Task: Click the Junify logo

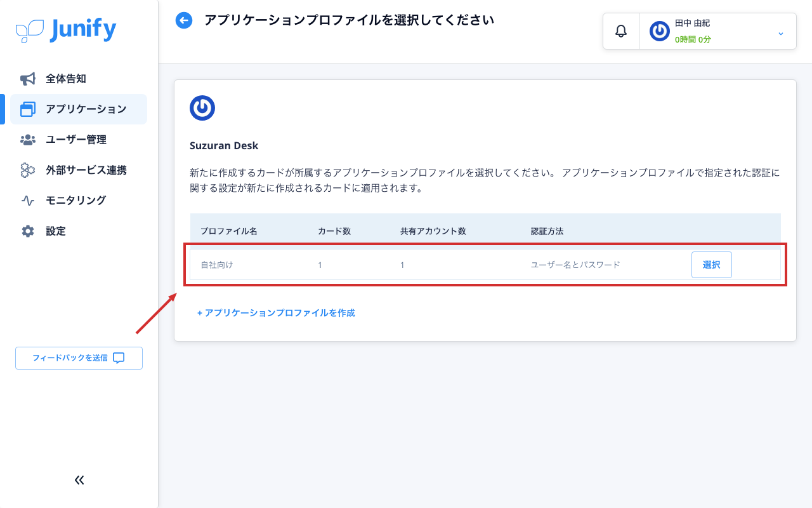Action: [66, 30]
